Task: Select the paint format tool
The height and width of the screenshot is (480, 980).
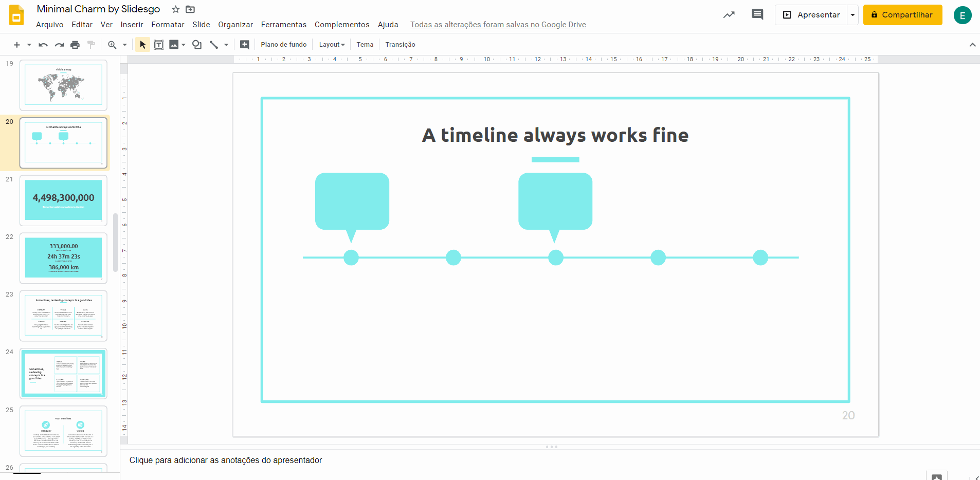Action: tap(91, 45)
